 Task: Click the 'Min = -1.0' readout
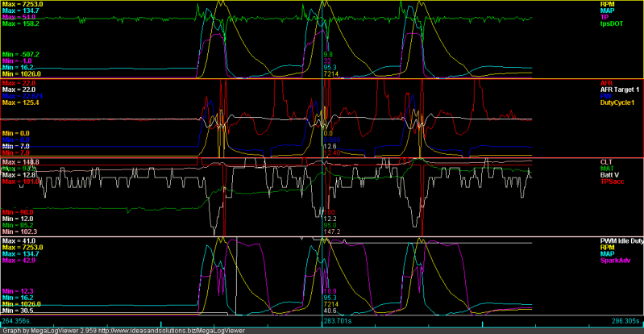point(17,61)
